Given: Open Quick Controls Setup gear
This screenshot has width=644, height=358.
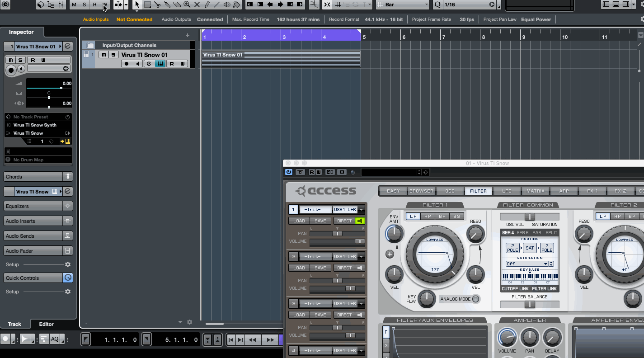Looking at the screenshot, I should point(68,292).
